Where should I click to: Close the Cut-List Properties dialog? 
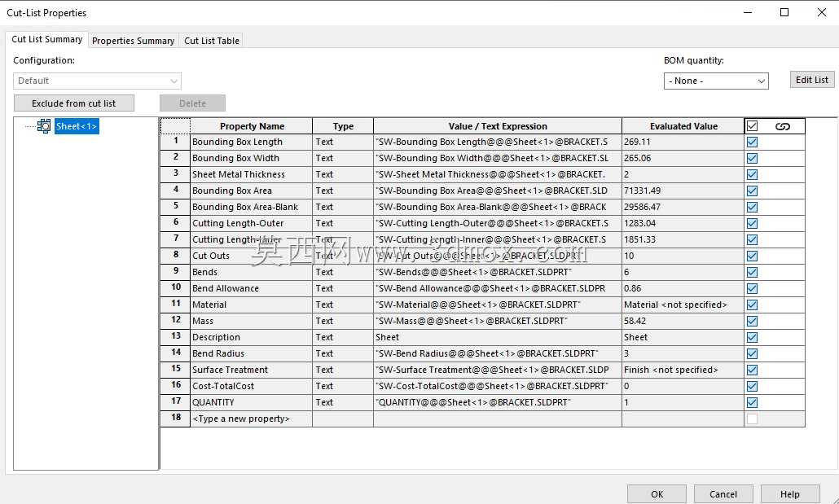822,12
